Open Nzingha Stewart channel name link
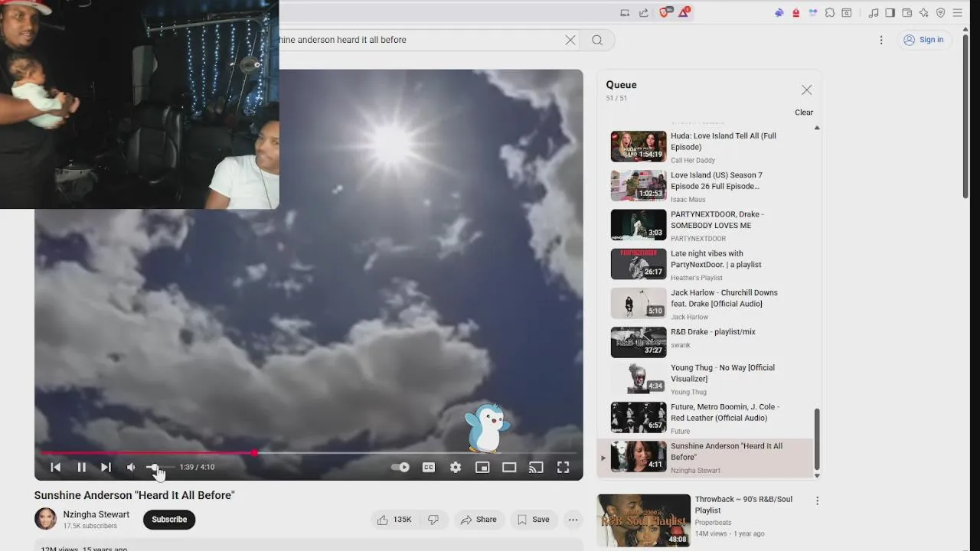The height and width of the screenshot is (551, 980). coord(96,514)
